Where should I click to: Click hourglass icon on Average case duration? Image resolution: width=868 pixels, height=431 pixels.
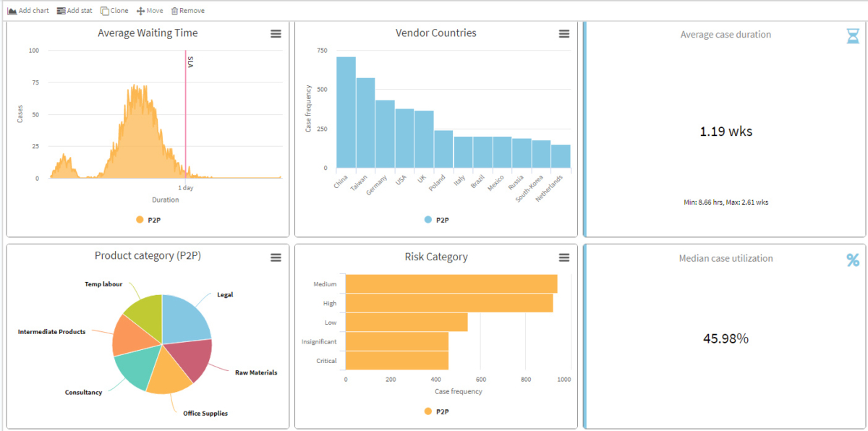pyautogui.click(x=854, y=36)
